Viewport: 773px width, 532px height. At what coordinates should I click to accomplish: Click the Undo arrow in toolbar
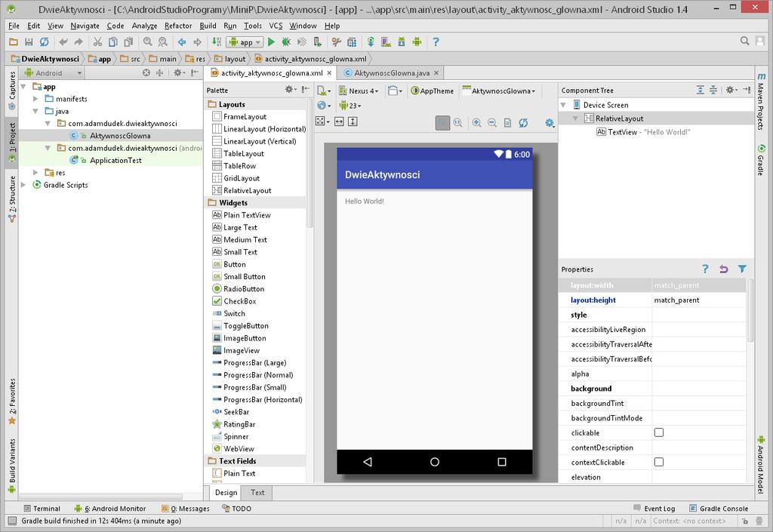63,42
